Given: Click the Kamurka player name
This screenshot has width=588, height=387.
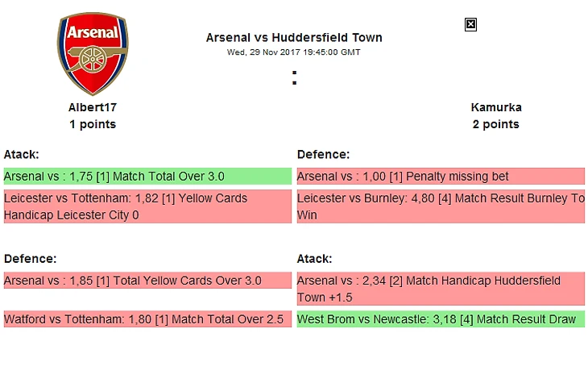Looking at the screenshot, I should pyautogui.click(x=495, y=107).
